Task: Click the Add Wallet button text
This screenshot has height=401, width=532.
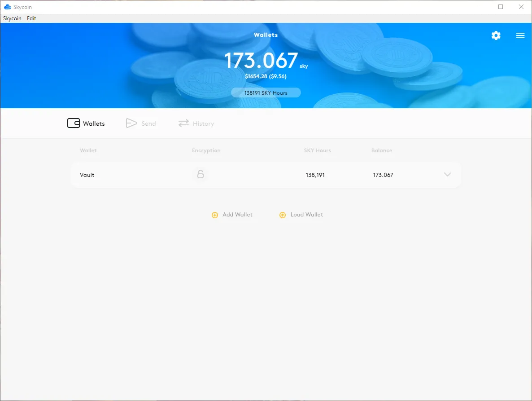Action: click(237, 215)
